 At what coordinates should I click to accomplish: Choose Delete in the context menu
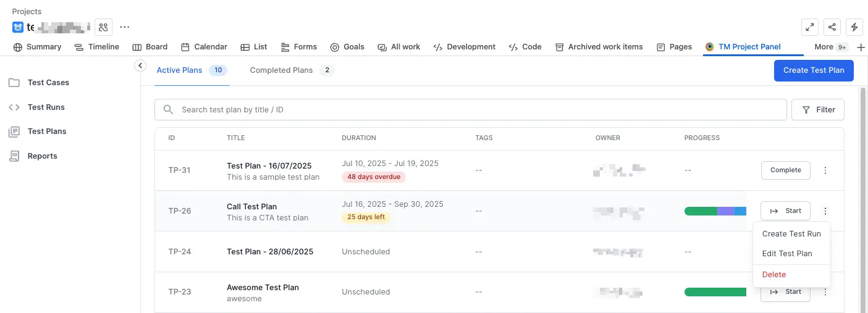pyautogui.click(x=774, y=275)
